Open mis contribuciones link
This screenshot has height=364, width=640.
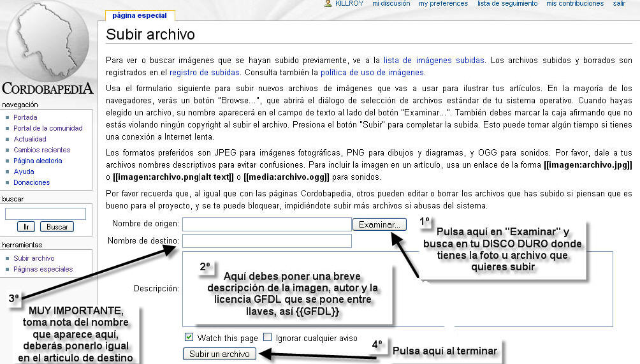575,3
